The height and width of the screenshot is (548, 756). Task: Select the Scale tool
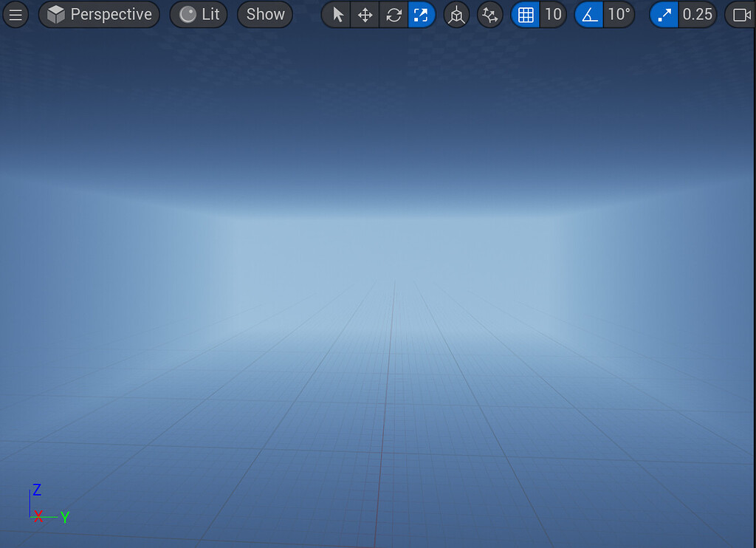pyautogui.click(x=422, y=14)
